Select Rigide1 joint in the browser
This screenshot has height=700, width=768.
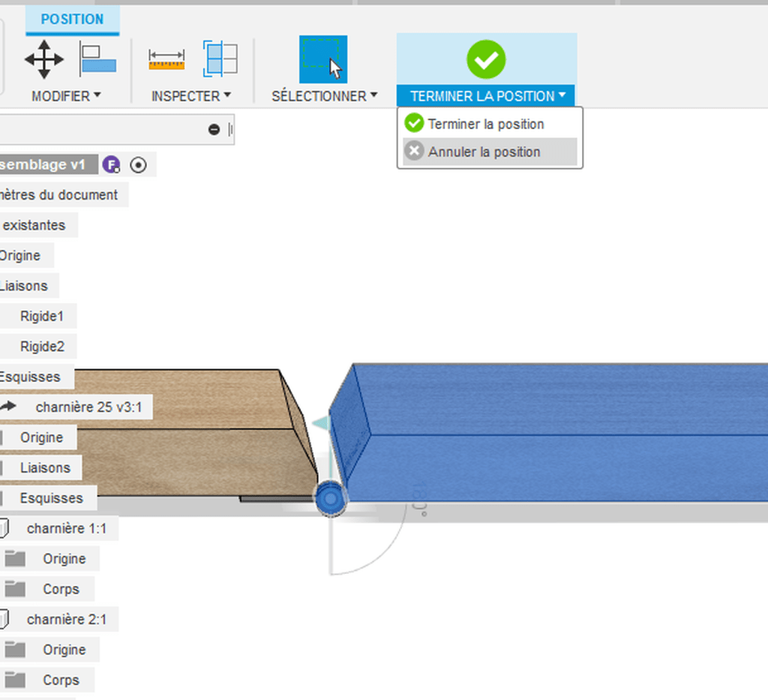42,316
